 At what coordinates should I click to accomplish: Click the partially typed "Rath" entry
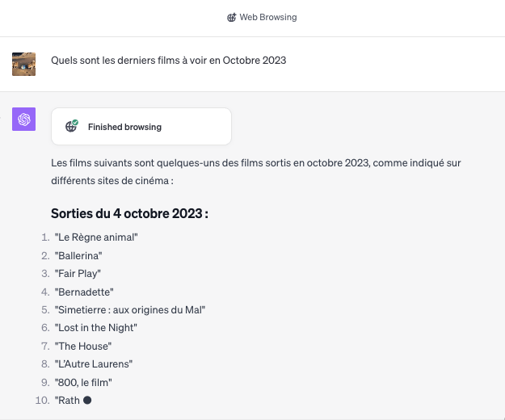[67, 401]
